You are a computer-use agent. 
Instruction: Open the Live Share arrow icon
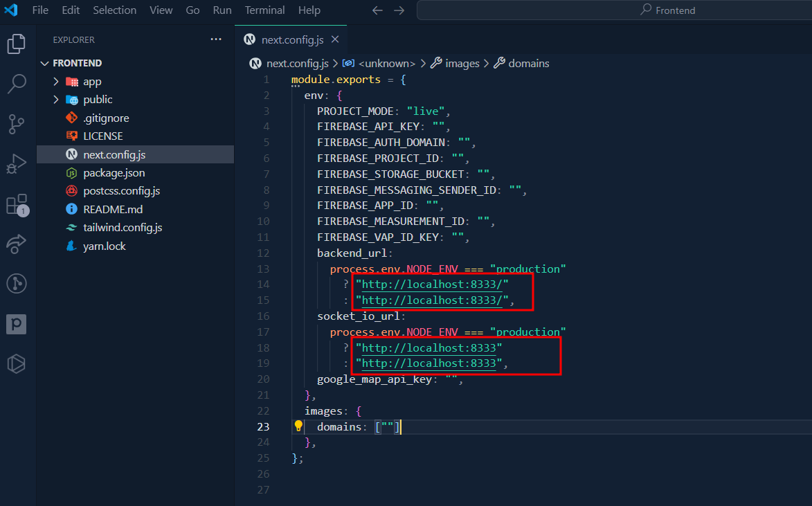(x=17, y=244)
